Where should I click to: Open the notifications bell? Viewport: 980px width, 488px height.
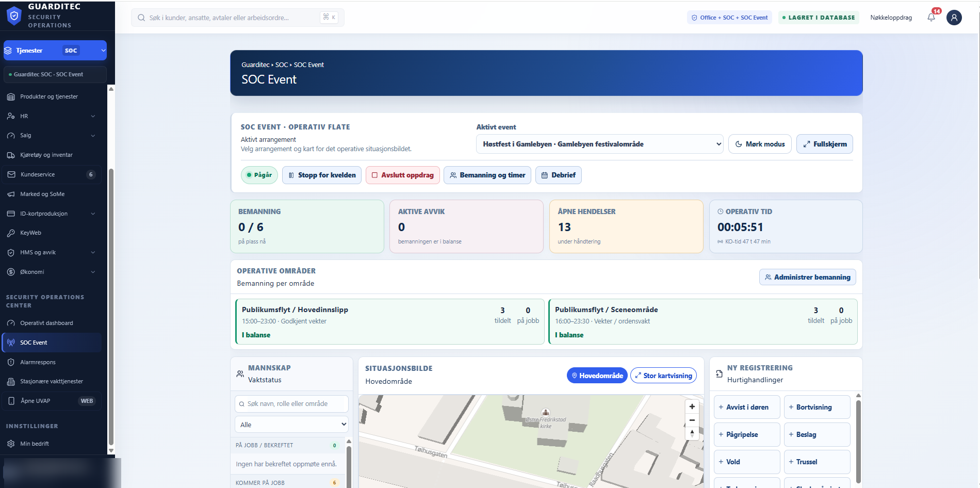[x=931, y=17]
